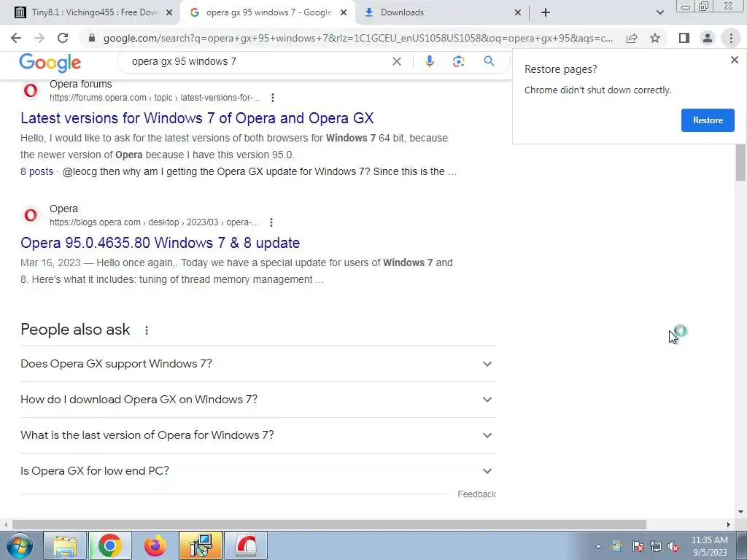Open the 8 posts link
The width and height of the screenshot is (747, 560).
pyautogui.click(x=36, y=171)
